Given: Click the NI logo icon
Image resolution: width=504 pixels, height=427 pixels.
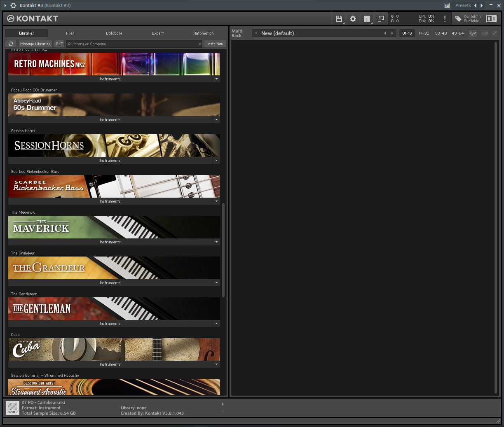Looking at the screenshot, I should 491,19.
